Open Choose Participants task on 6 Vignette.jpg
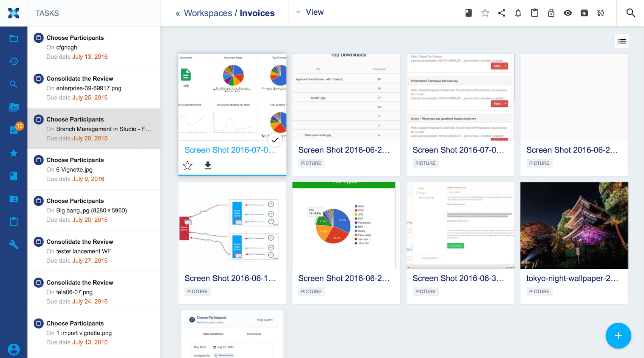Screen dimensions: 644x358 94,169
